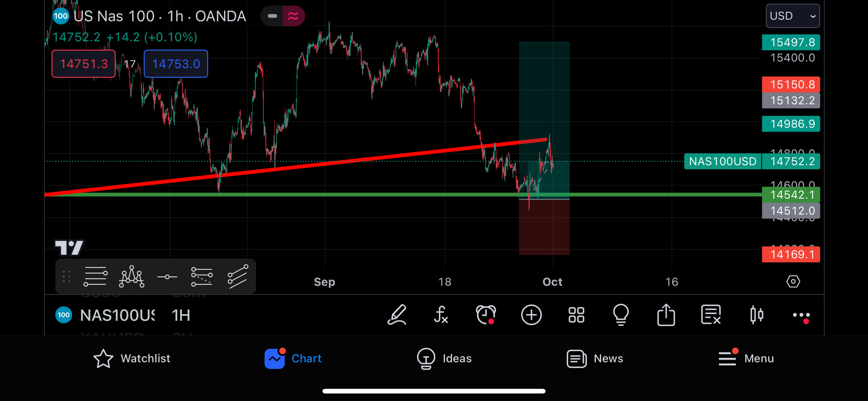Switch to the Watchlist tab
Image resolution: width=868 pixels, height=401 pixels.
pos(132,359)
